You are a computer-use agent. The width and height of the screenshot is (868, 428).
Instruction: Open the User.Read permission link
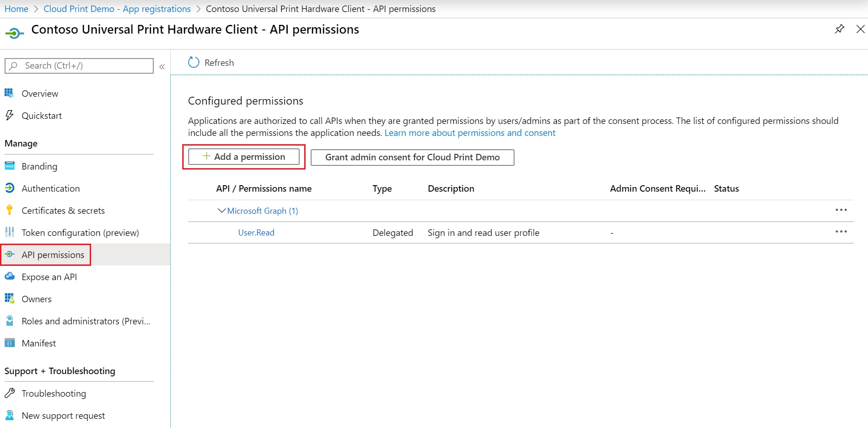pyautogui.click(x=256, y=233)
